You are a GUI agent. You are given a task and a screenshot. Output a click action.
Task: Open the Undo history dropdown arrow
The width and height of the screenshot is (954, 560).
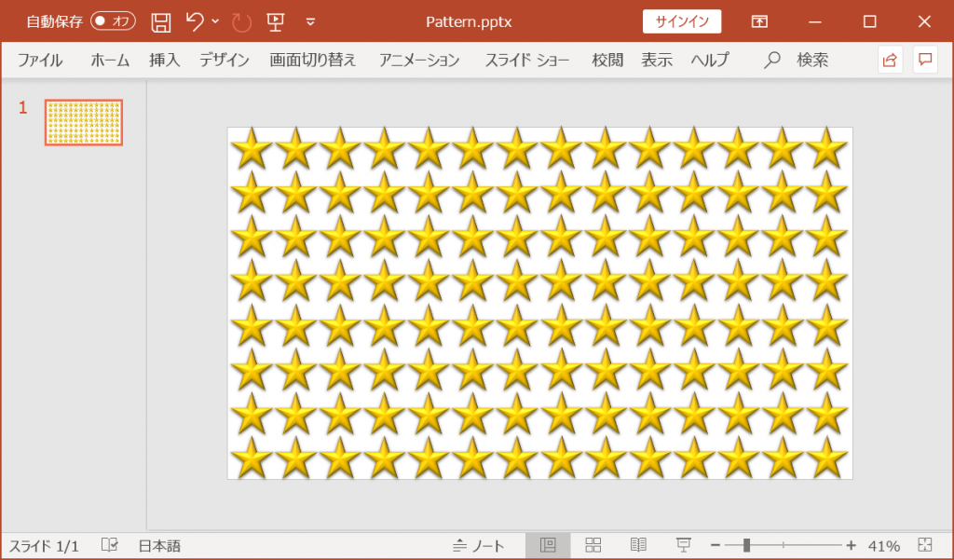point(215,21)
